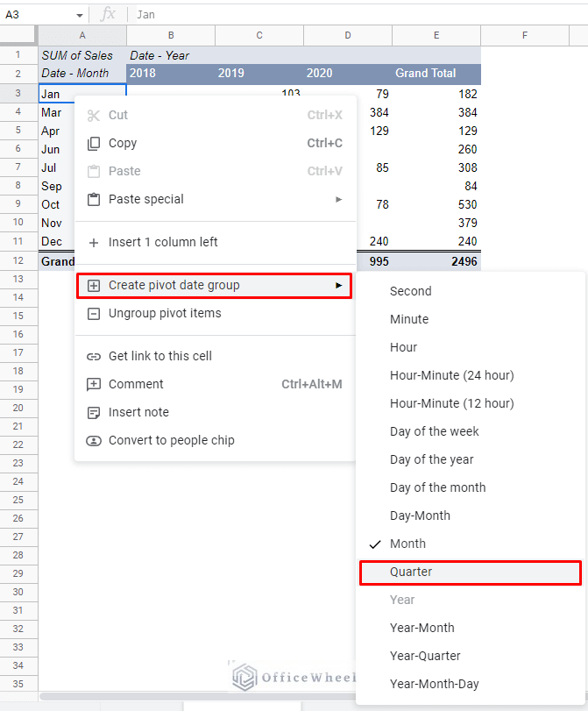Click the Get link to this cell icon
This screenshot has height=711, width=588.
tap(94, 356)
